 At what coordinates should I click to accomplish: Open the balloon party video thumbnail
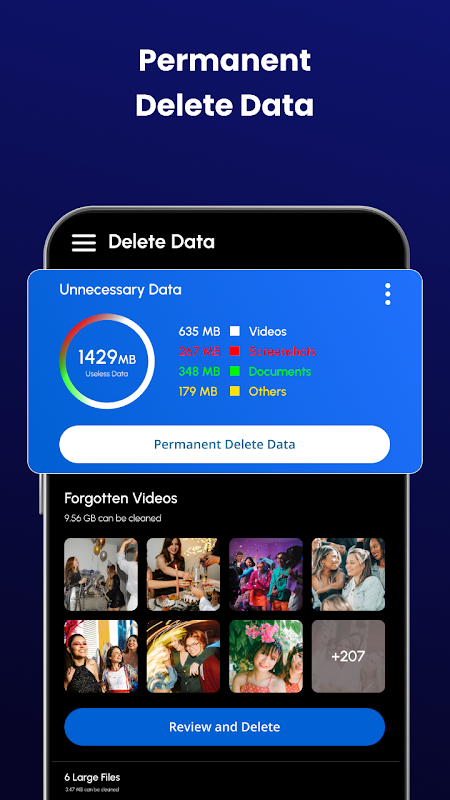(101, 574)
